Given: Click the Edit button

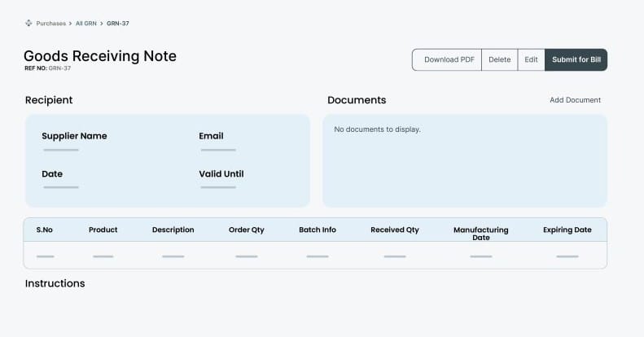Looking at the screenshot, I should coord(531,59).
